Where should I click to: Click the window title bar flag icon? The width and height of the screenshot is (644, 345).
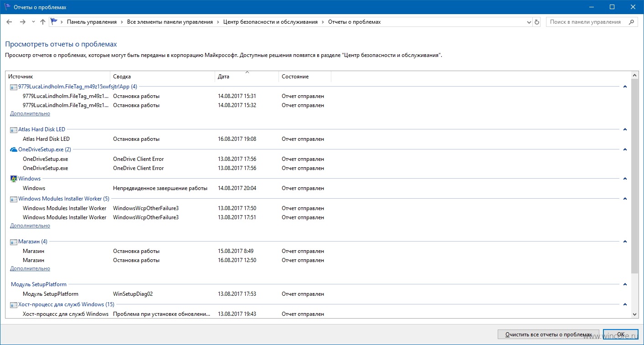coord(6,7)
